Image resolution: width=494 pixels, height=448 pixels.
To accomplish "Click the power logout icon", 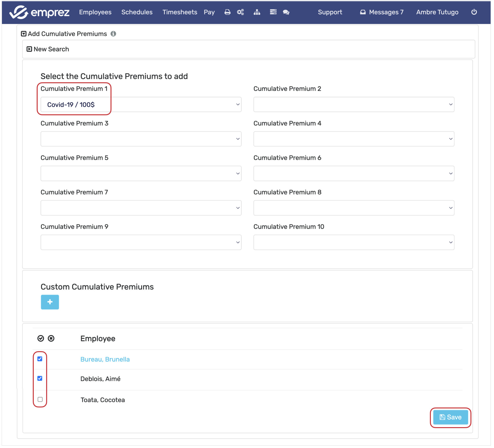I will click(474, 12).
